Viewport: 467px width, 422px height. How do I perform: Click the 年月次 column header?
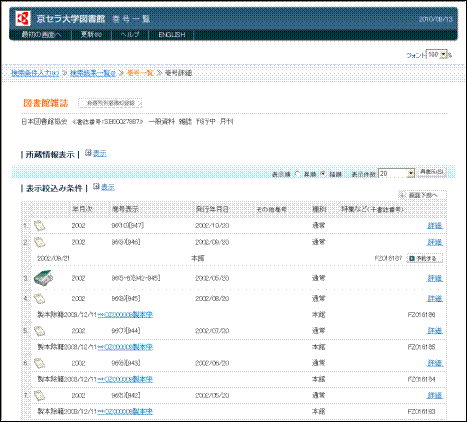tap(82, 209)
